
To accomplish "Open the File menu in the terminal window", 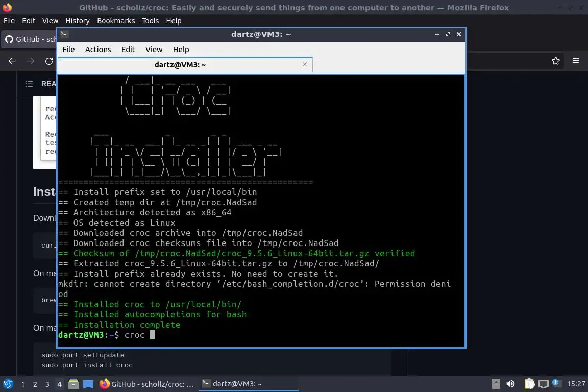I will click(68, 50).
